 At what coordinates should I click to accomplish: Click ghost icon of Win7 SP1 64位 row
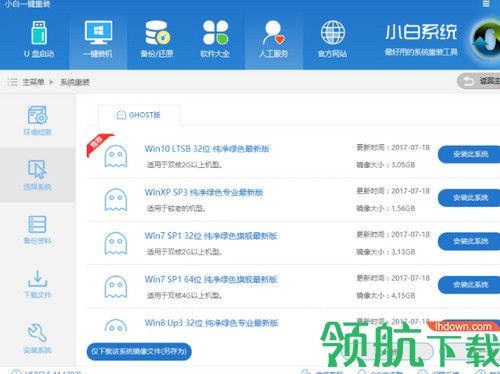(116, 287)
